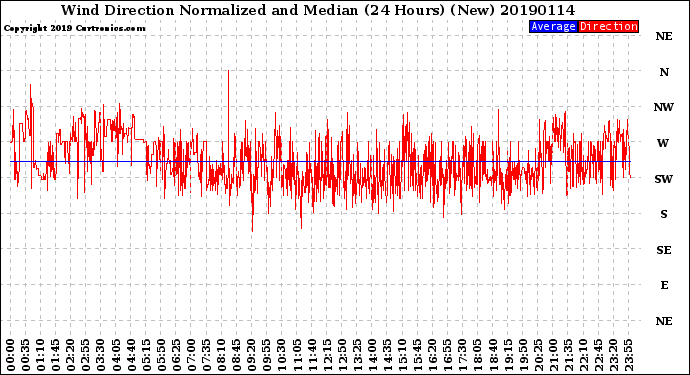This screenshot has height=375, width=690.
Task: Click the red Direction legend label
Action: click(x=608, y=26)
